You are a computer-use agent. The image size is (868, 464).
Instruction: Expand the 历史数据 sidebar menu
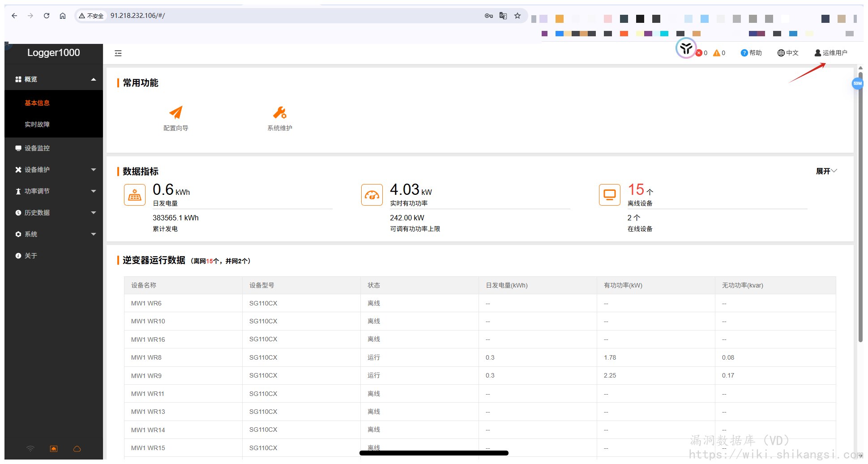(x=54, y=213)
